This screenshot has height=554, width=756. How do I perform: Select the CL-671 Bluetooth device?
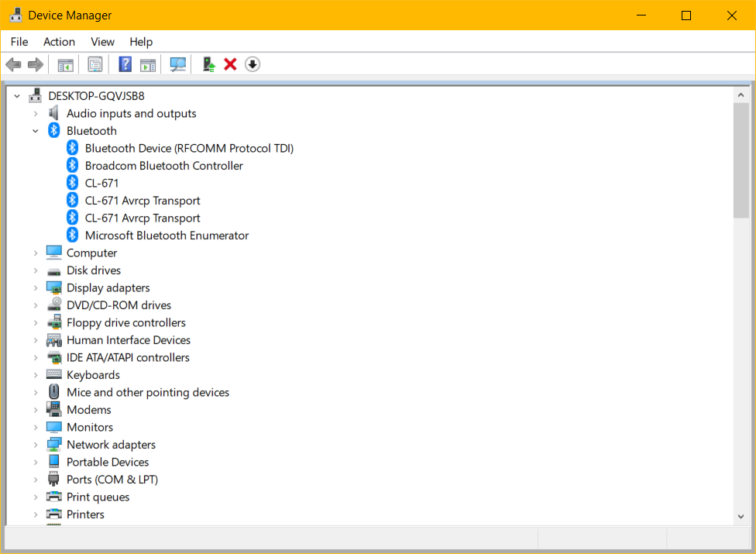pos(103,182)
